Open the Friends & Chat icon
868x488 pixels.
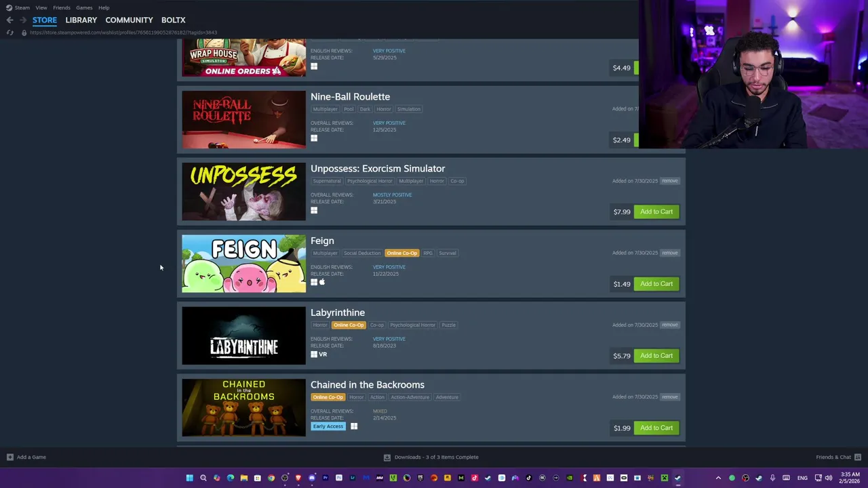tap(857, 457)
